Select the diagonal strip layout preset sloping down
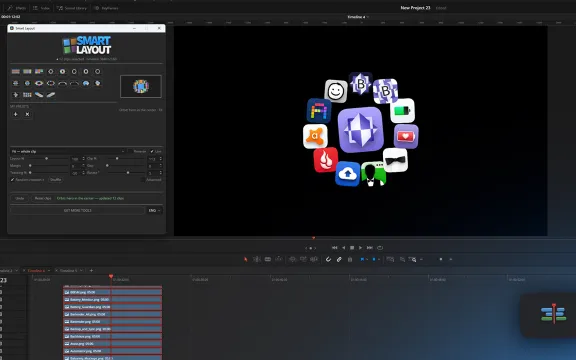The width and height of the screenshot is (576, 360). 39,95
